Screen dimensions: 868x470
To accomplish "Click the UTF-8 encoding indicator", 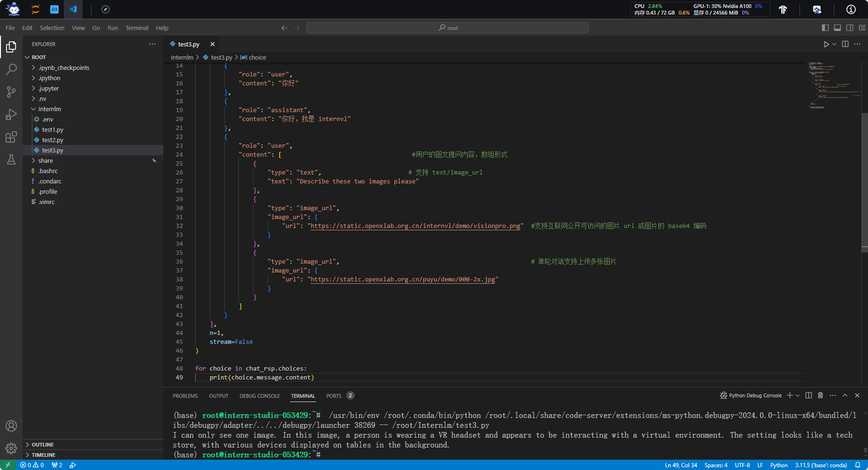I will [x=742, y=465].
